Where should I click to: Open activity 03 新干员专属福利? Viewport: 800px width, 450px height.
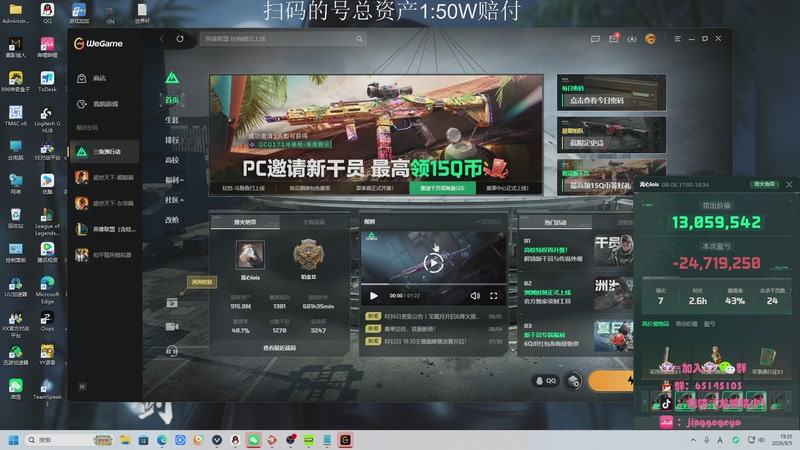click(577, 335)
